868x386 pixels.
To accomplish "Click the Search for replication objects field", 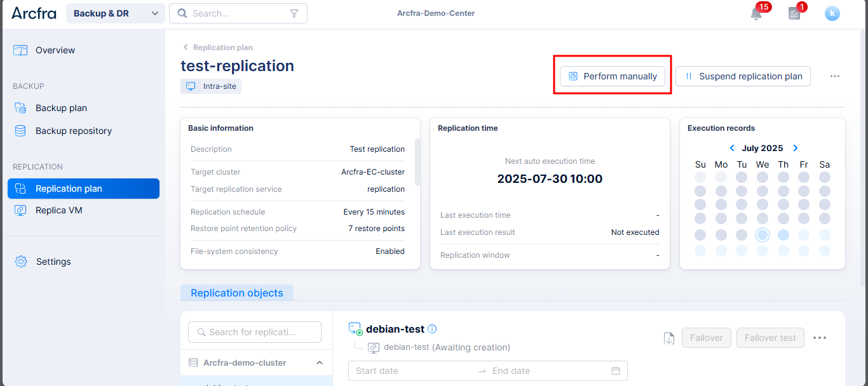I will click(x=255, y=332).
